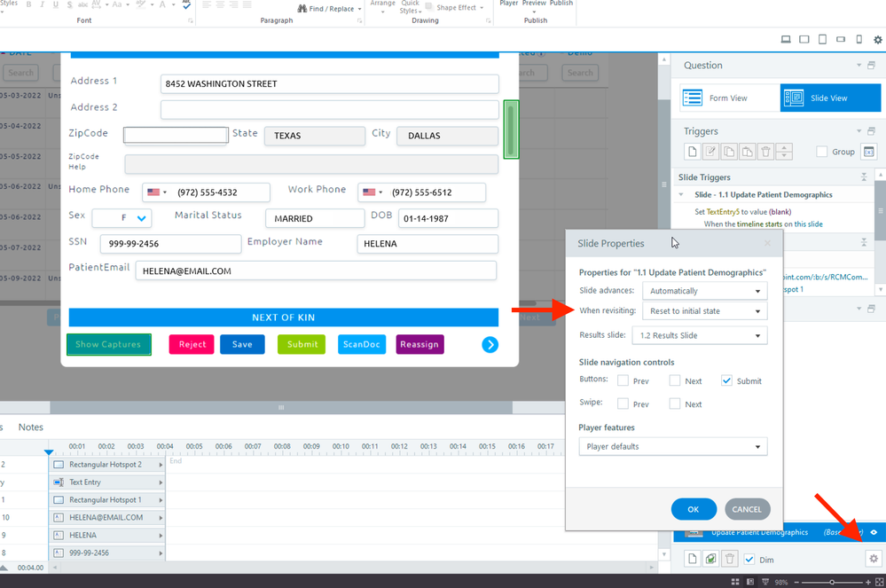Open the Notes tab

pos(30,427)
